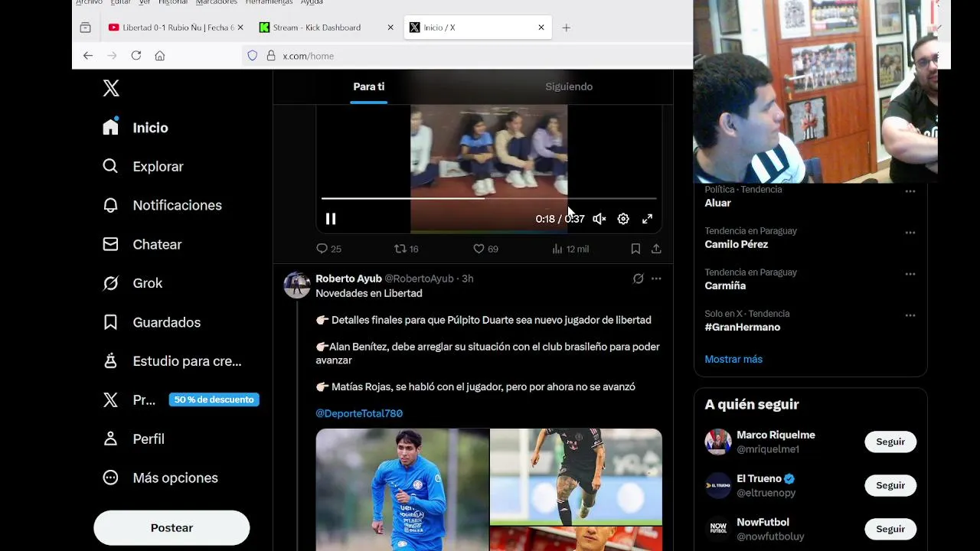Image resolution: width=980 pixels, height=551 pixels.
Task: Click the Postear button
Action: point(171,528)
